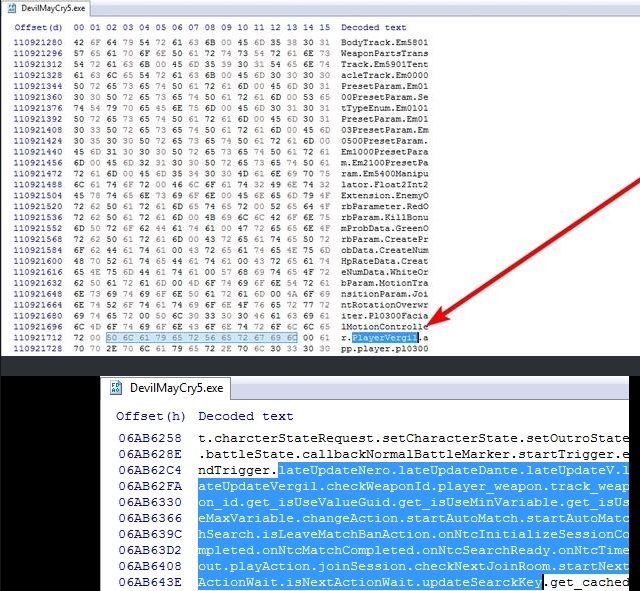
Task: Click decoded text 'ntRotationOverwr'
Action: (x=384, y=305)
